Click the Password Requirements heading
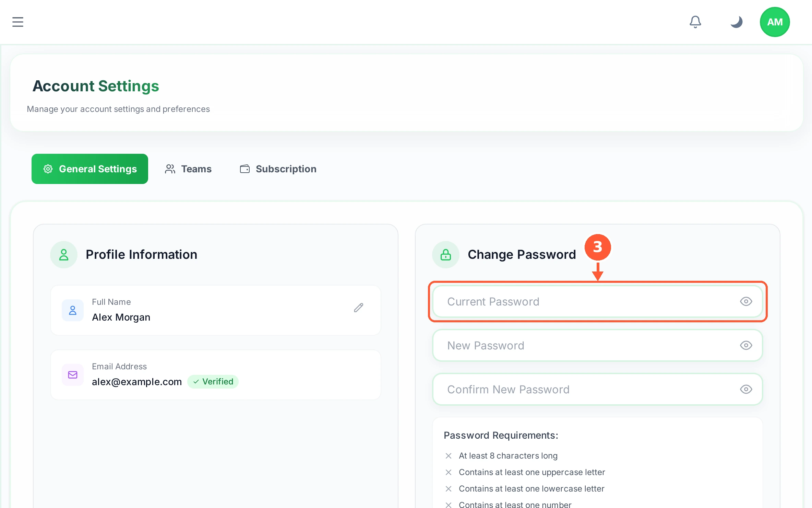Image resolution: width=812 pixels, height=508 pixels. point(501,435)
